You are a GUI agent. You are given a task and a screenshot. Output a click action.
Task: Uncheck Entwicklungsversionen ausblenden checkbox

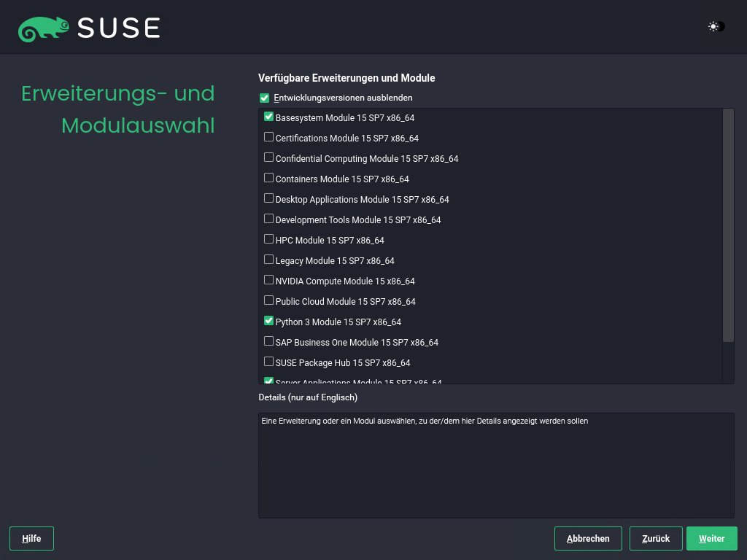coord(264,98)
